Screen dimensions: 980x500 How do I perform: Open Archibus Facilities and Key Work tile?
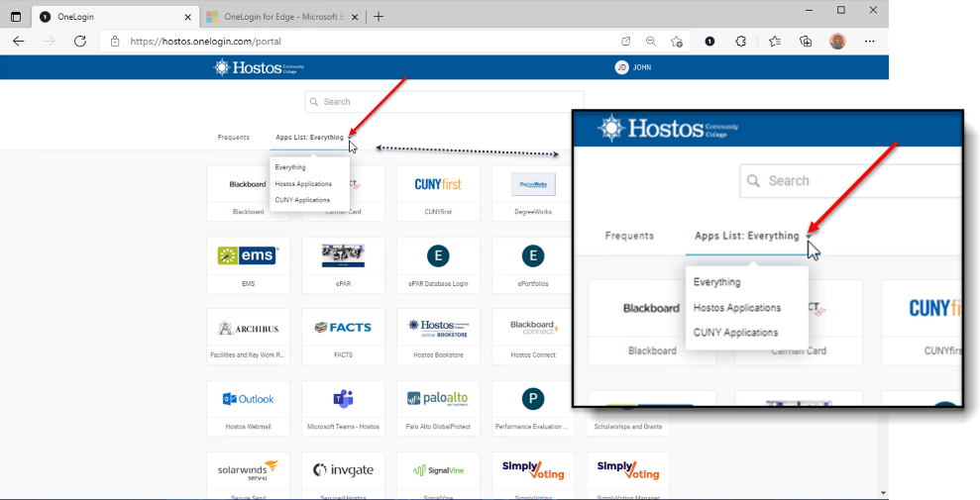(248, 336)
